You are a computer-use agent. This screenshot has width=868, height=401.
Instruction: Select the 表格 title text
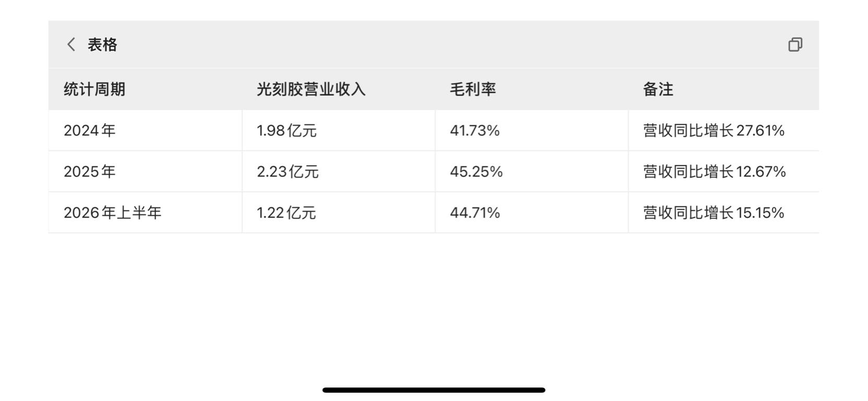point(102,45)
